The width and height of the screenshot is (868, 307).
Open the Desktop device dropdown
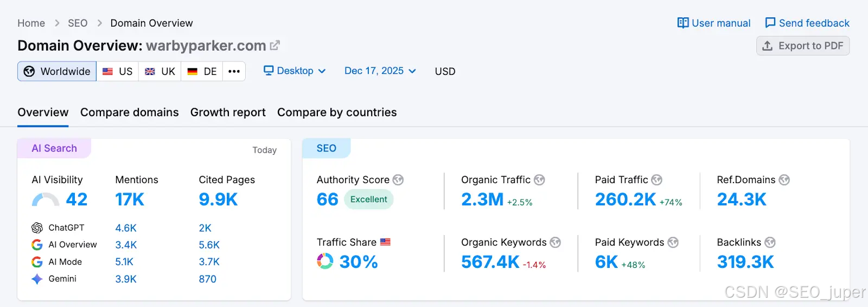pyautogui.click(x=295, y=71)
